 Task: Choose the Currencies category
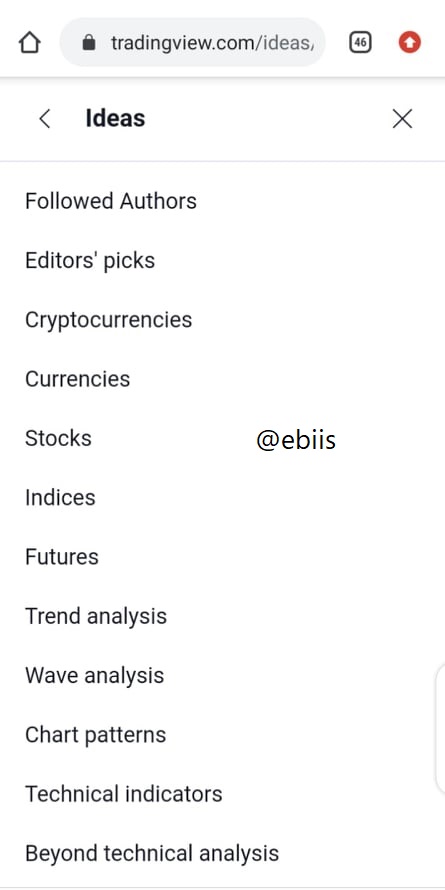tap(77, 379)
